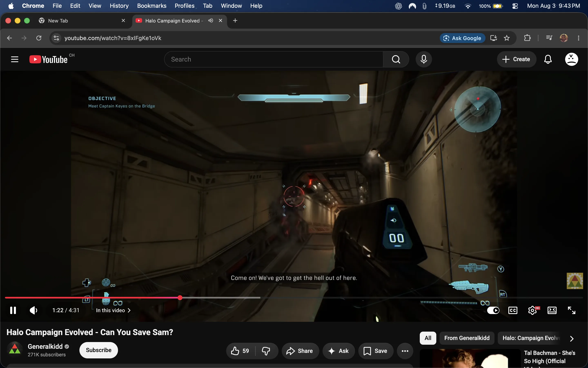Click the address bar URL
588x368 pixels.
click(113, 38)
